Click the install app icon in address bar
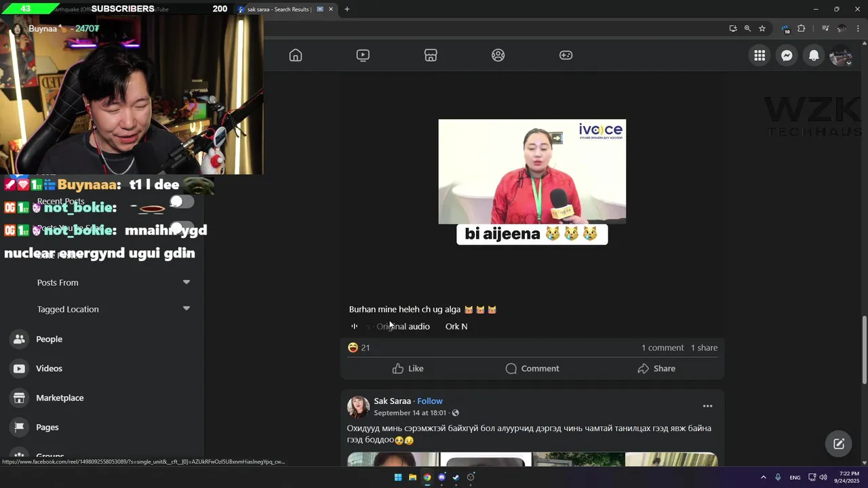868x488 pixels. click(733, 28)
